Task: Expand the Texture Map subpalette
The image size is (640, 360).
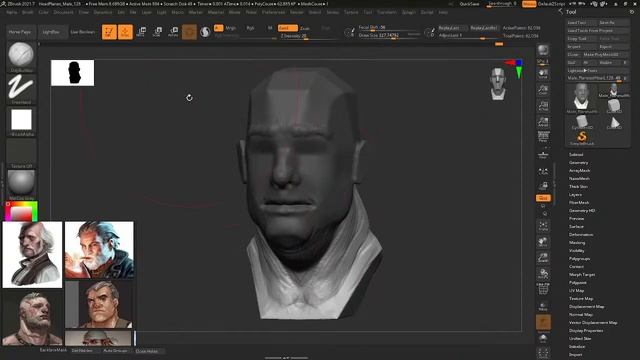Action: [x=581, y=299]
